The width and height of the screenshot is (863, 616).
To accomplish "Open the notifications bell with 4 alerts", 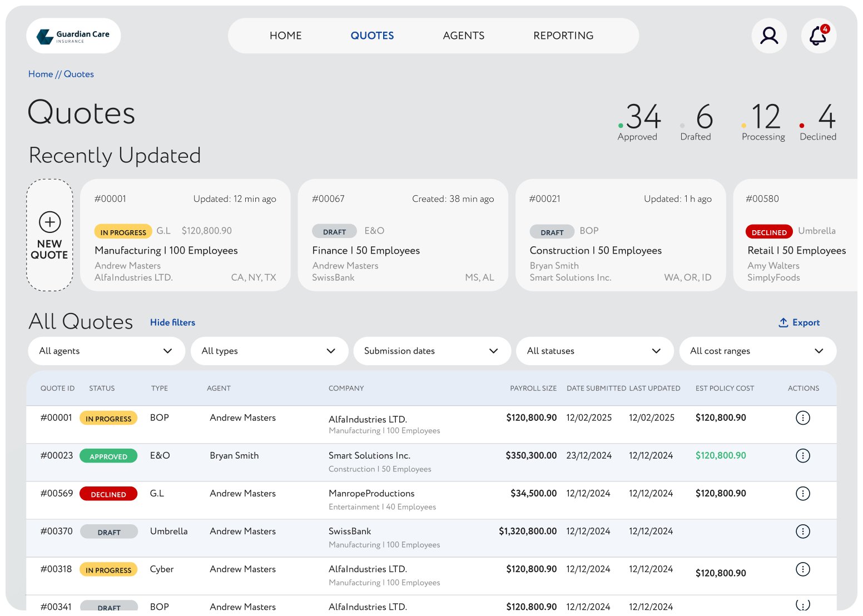I will coord(818,36).
